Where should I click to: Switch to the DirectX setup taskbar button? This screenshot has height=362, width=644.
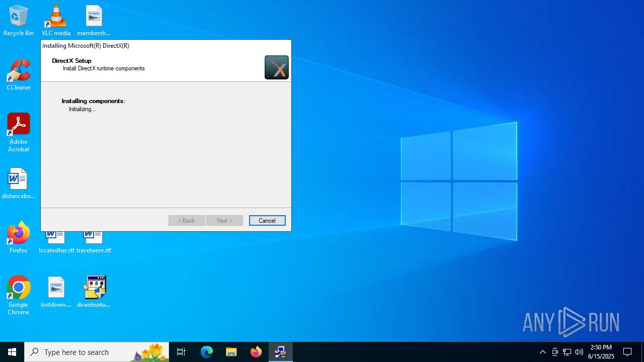pyautogui.click(x=281, y=352)
